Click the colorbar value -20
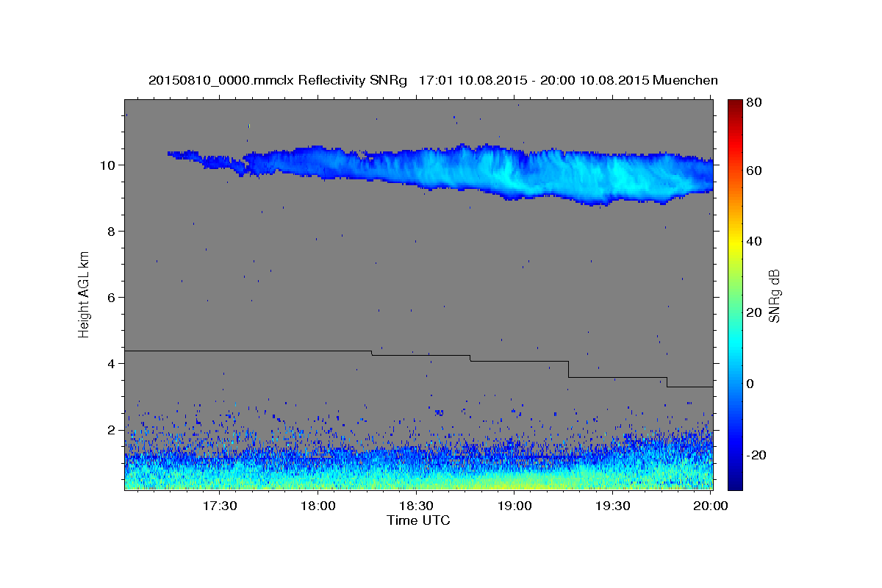This screenshot has width=882, height=588. (x=756, y=455)
